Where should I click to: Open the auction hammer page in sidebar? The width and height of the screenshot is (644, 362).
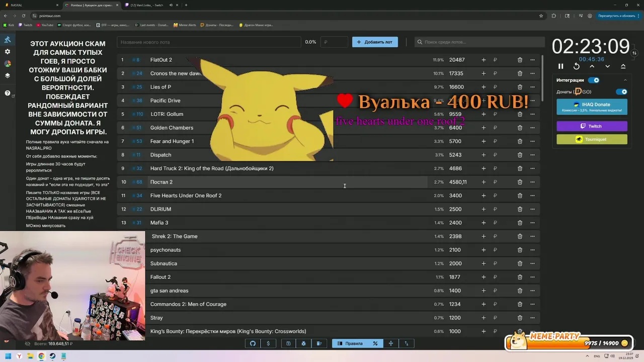click(8, 40)
